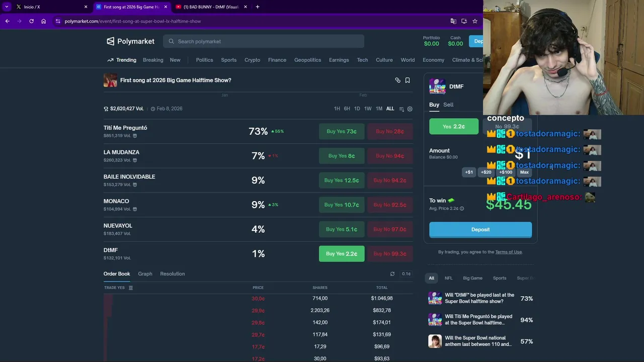
Task: Buy Yes 2.2¢ on DtMF
Action: click(342, 254)
